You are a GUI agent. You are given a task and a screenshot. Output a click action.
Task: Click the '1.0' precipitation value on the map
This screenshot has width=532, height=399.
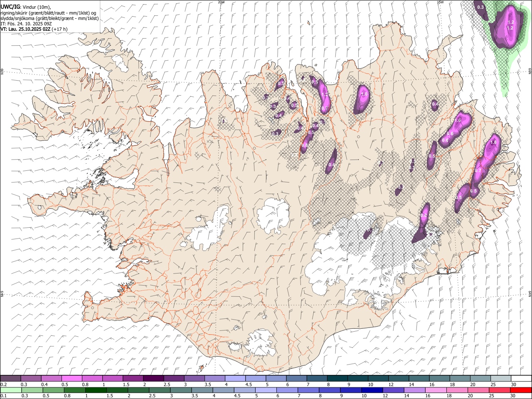(365, 94)
